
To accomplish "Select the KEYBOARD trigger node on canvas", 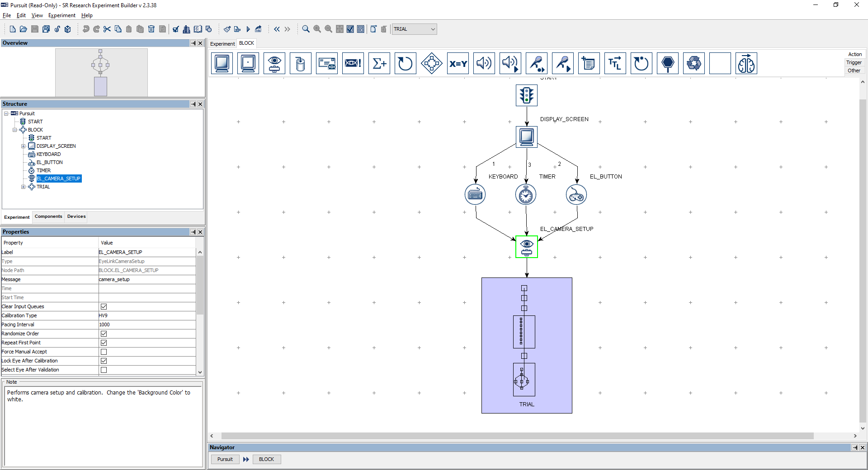I will [475, 194].
